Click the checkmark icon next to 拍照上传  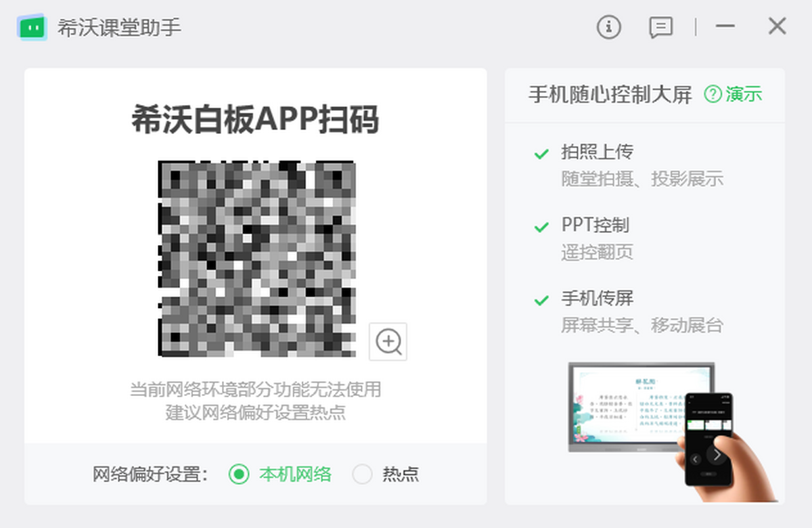(541, 154)
